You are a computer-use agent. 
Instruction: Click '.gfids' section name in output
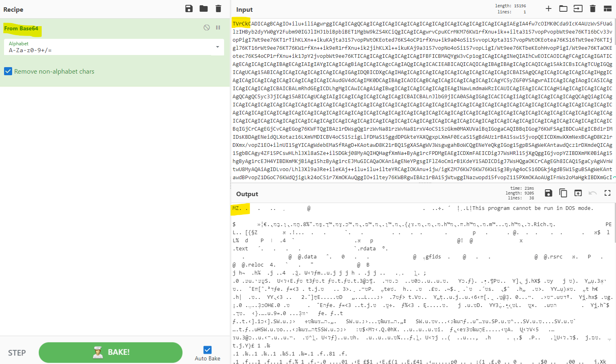click(432, 257)
